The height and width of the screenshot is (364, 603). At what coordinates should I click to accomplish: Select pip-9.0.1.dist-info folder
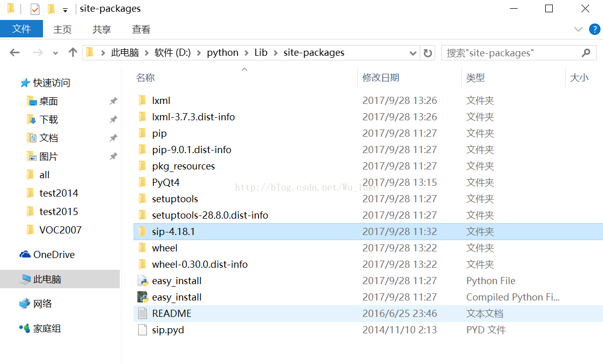(x=191, y=149)
